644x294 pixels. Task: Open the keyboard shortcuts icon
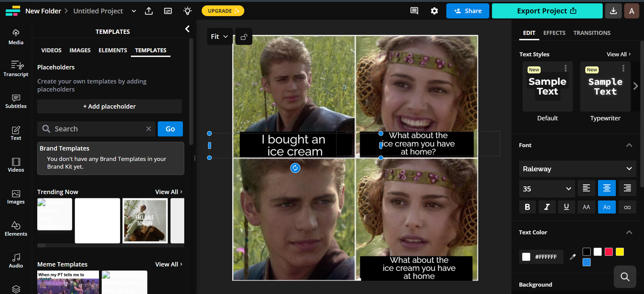click(x=168, y=11)
